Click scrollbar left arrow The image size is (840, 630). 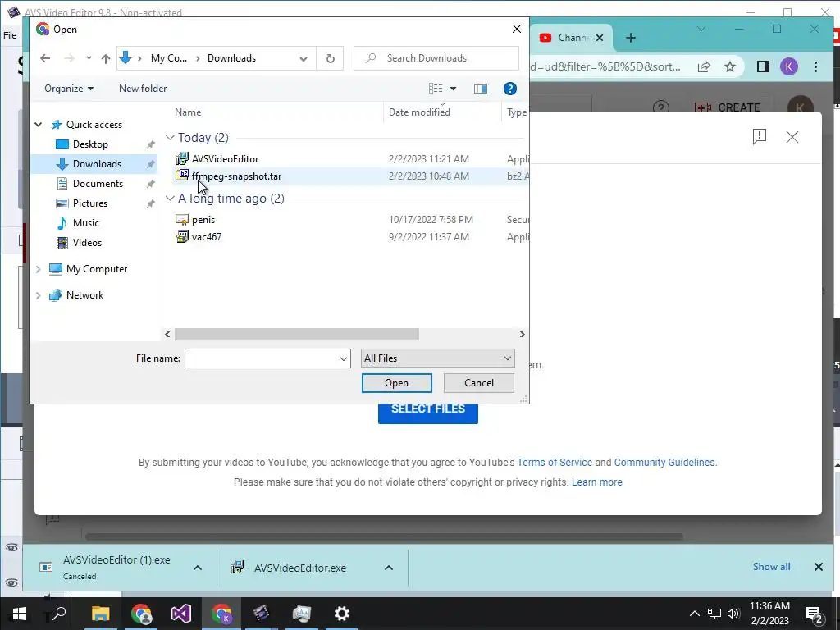tap(167, 335)
